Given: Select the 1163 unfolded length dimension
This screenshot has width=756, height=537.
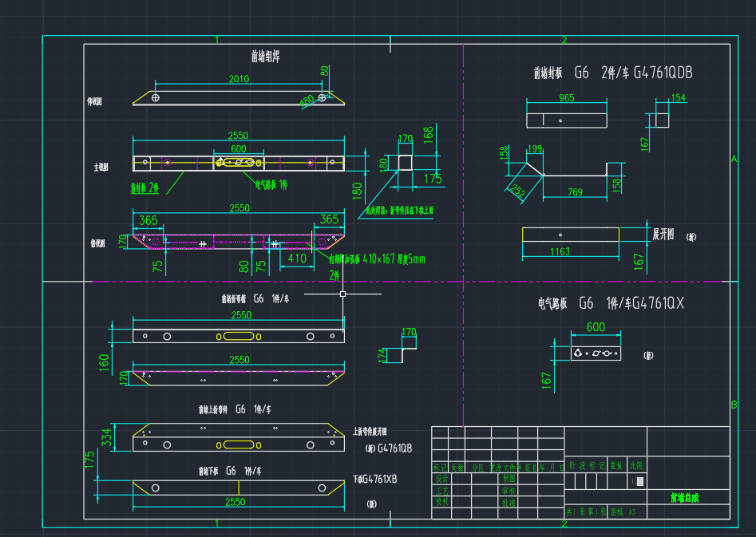Looking at the screenshot, I should 560,251.
